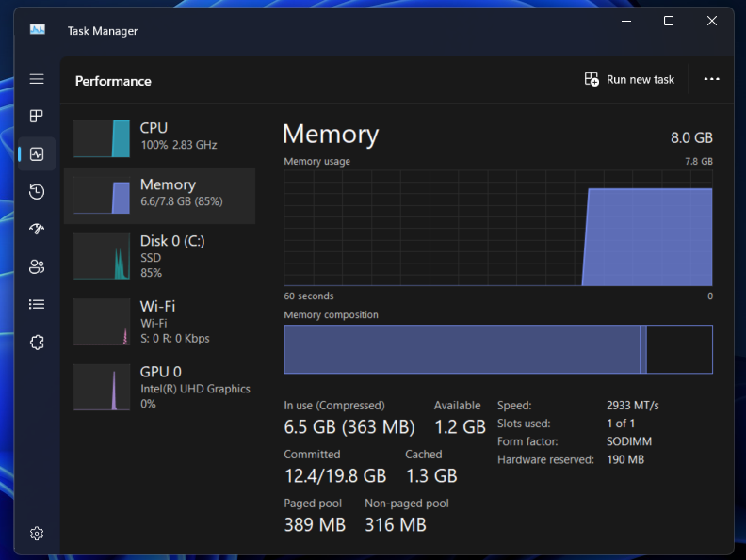Open Task Manager settings gear
Viewport: 746px width, 560px height.
pyautogui.click(x=37, y=534)
